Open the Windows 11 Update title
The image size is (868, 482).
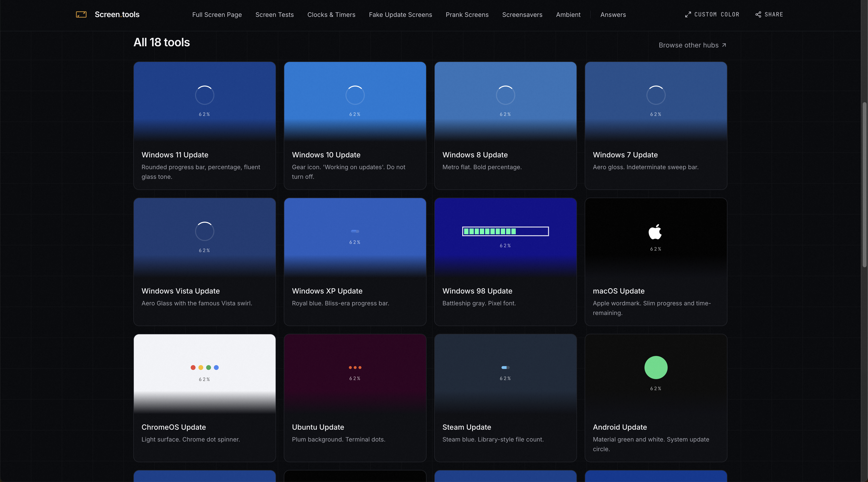tap(175, 155)
